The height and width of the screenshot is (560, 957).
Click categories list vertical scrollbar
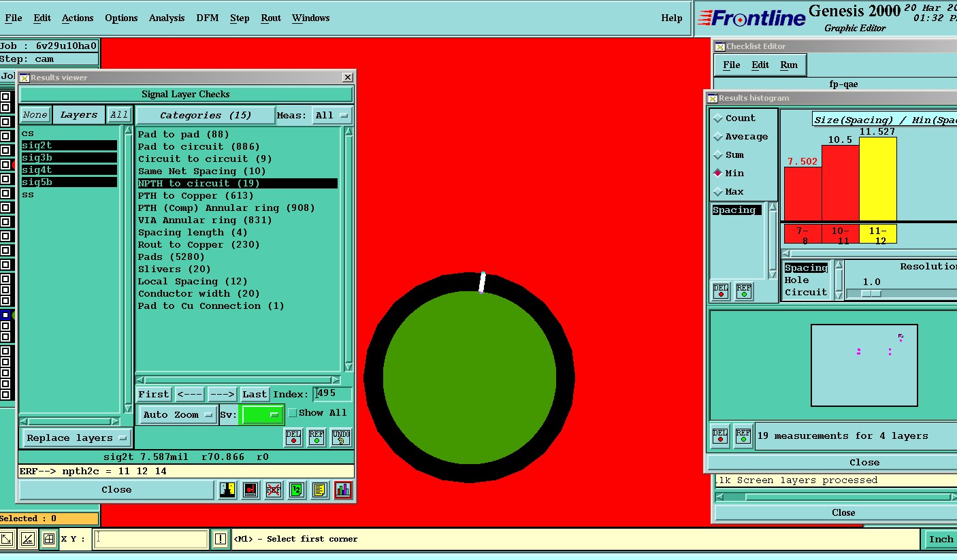point(348,248)
